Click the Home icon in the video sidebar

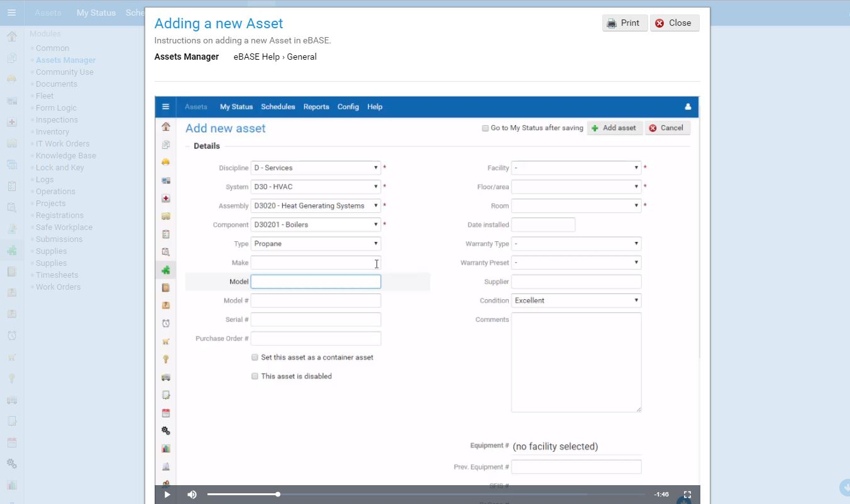pyautogui.click(x=165, y=126)
